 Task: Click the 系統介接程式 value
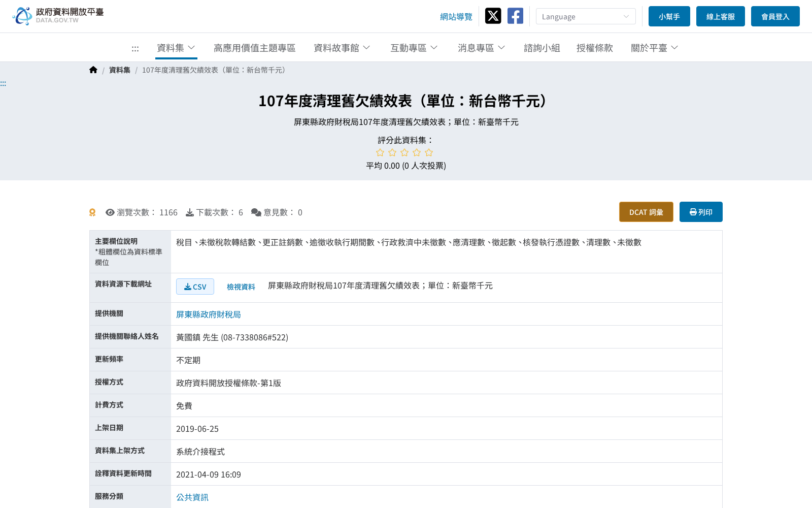(x=200, y=452)
